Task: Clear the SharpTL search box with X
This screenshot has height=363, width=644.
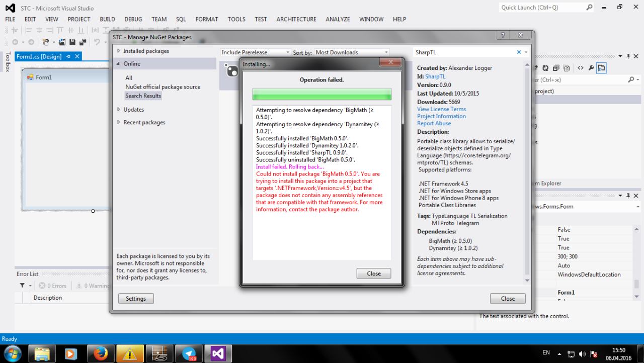Action: [x=519, y=52]
